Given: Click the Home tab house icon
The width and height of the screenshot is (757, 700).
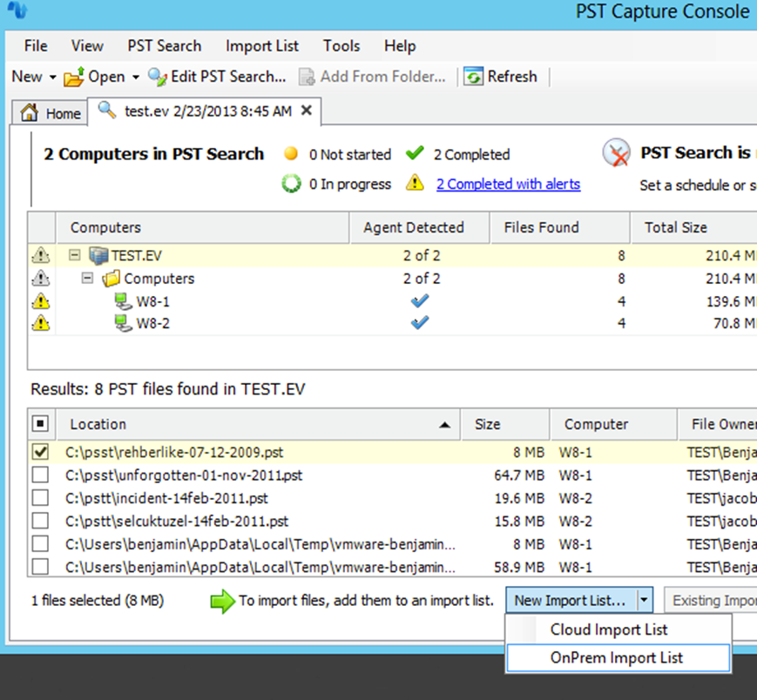Looking at the screenshot, I should pyautogui.click(x=30, y=112).
